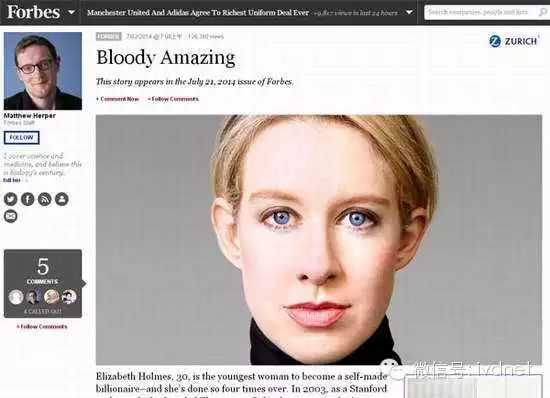Click the second commenter avatar
Viewport: 550px width, 398px height.
[34, 297]
